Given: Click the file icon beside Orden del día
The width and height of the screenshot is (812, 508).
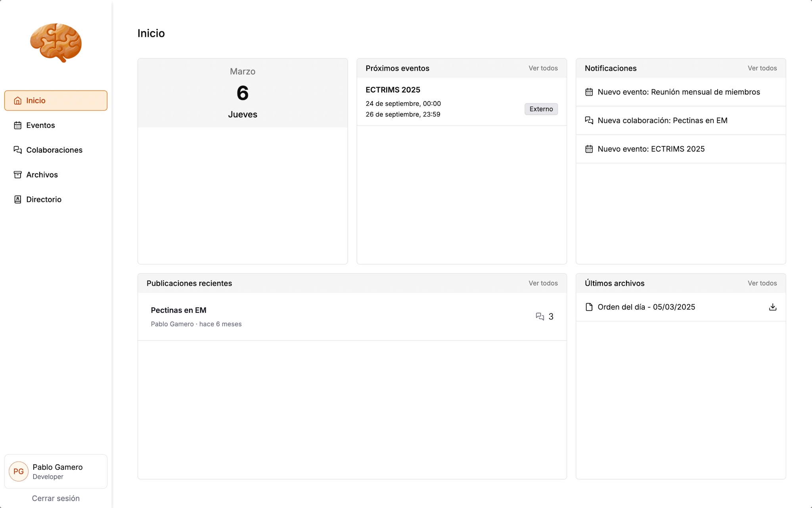Looking at the screenshot, I should [x=589, y=307].
